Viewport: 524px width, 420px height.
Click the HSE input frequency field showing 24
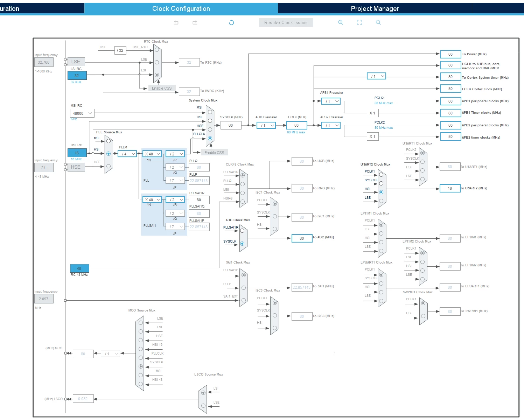pyautogui.click(x=44, y=168)
